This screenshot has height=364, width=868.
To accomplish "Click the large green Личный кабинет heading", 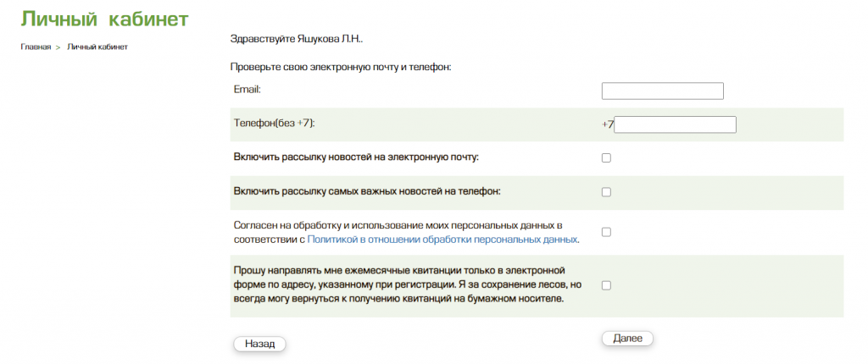I will point(104,19).
